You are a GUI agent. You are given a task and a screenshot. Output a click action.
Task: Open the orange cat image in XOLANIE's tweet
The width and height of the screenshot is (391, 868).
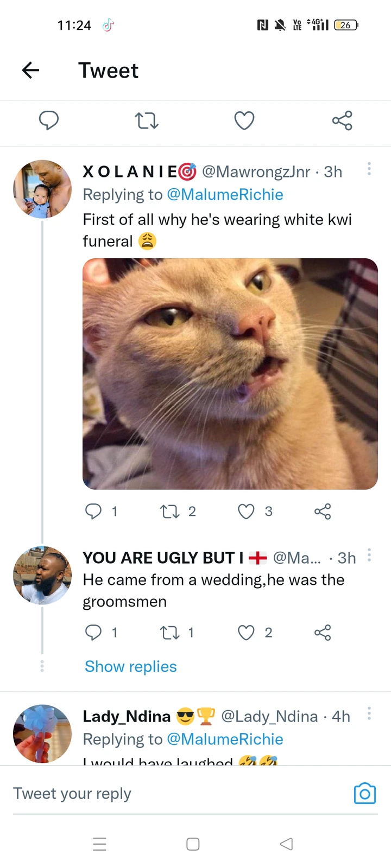230,374
